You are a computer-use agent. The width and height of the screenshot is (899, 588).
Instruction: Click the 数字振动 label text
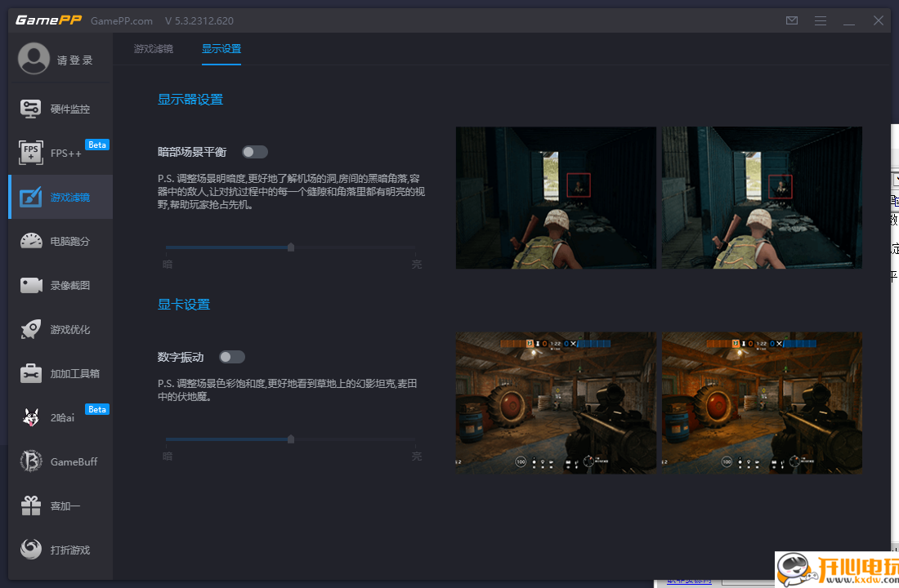[181, 357]
